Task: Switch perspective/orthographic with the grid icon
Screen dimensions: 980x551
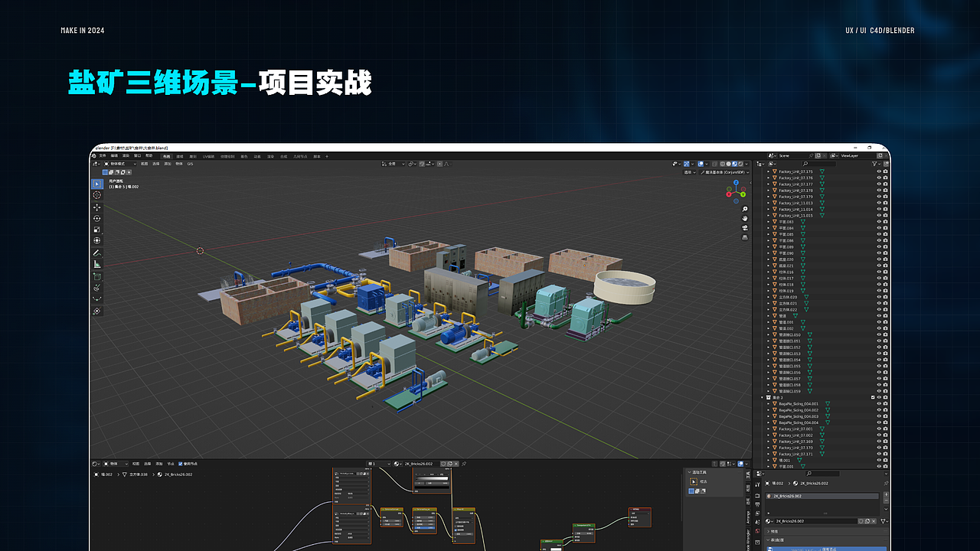Action: (745, 238)
